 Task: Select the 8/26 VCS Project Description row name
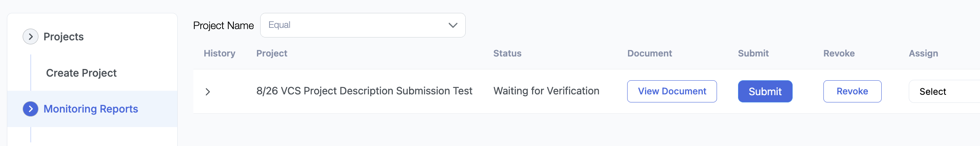(364, 91)
